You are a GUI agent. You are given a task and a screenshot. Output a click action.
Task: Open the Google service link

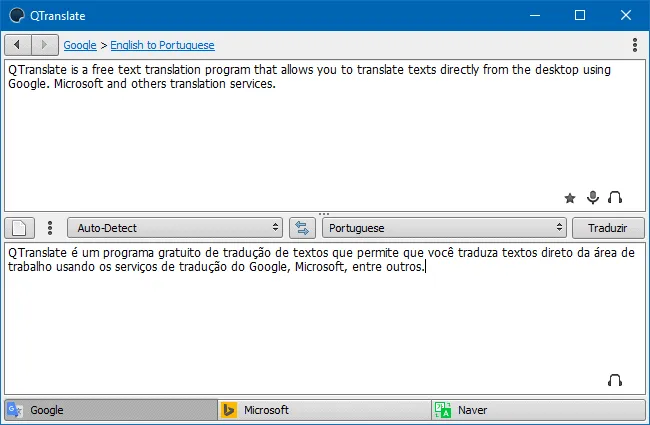click(x=80, y=45)
